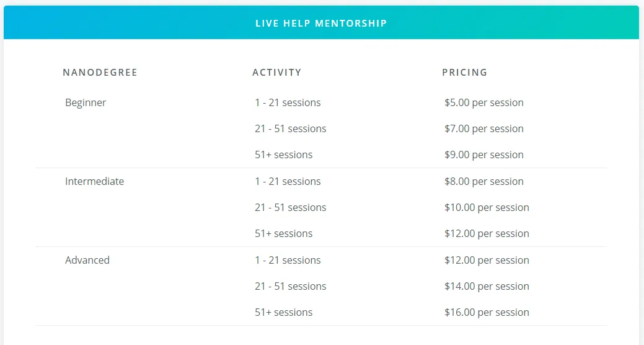The height and width of the screenshot is (345, 644).
Task: Select the $7.00 per session price
Action: 484,128
